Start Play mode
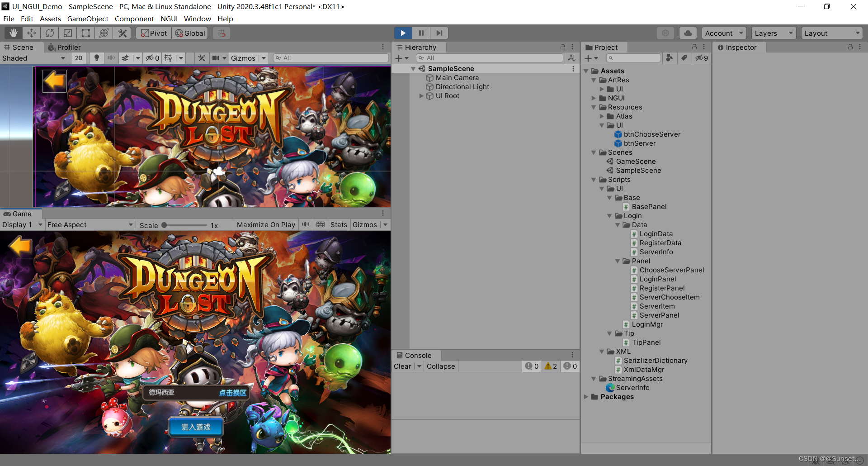Viewport: 868px width, 466px height. pos(403,33)
